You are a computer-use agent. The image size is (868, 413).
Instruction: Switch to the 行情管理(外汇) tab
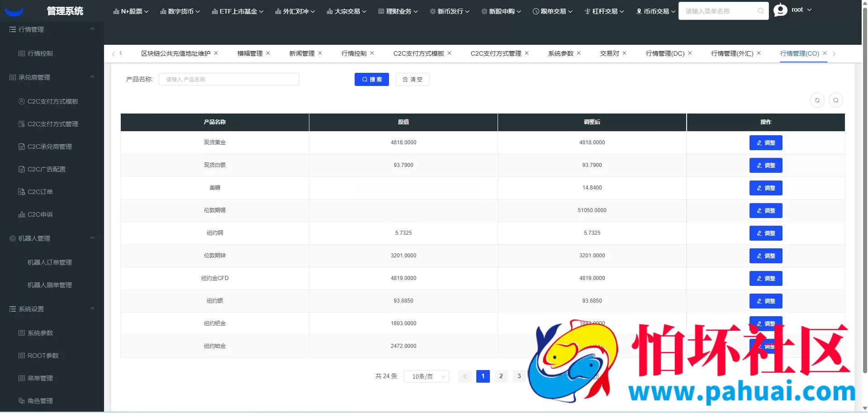(x=732, y=53)
